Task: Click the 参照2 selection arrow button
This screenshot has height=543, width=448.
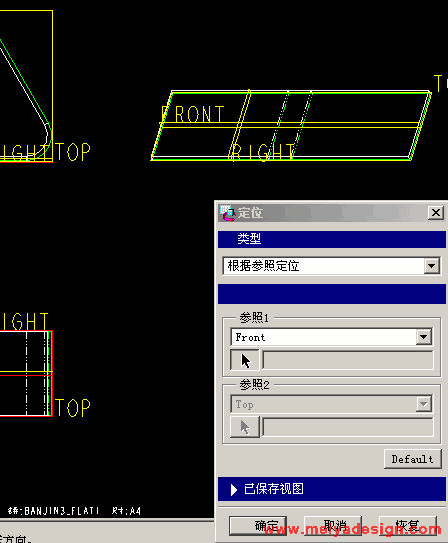Action: (245, 427)
